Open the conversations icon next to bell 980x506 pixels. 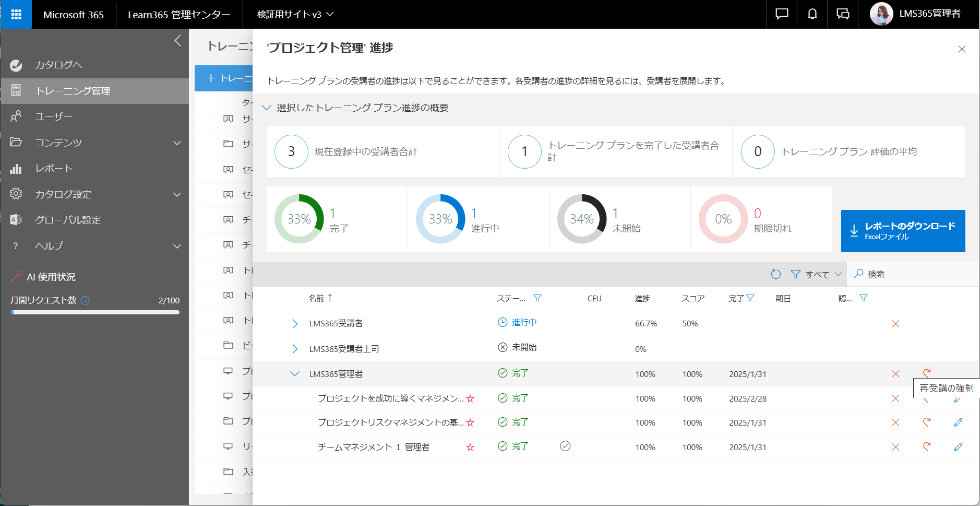pos(843,14)
